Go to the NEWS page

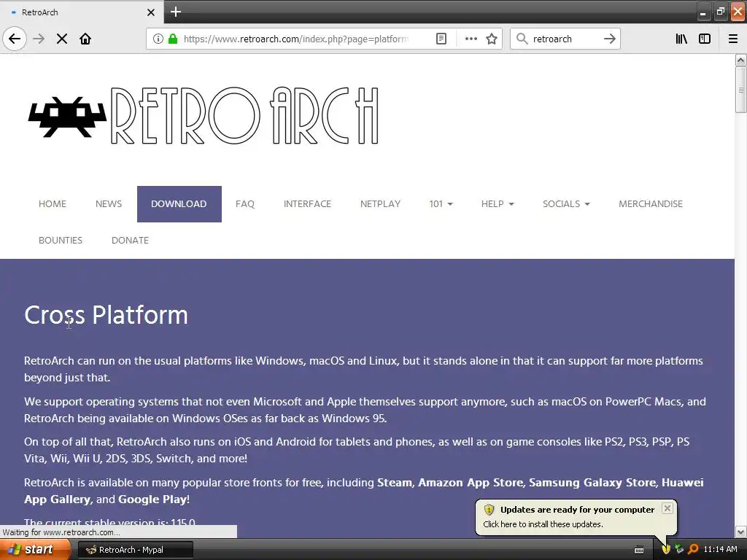[109, 204]
